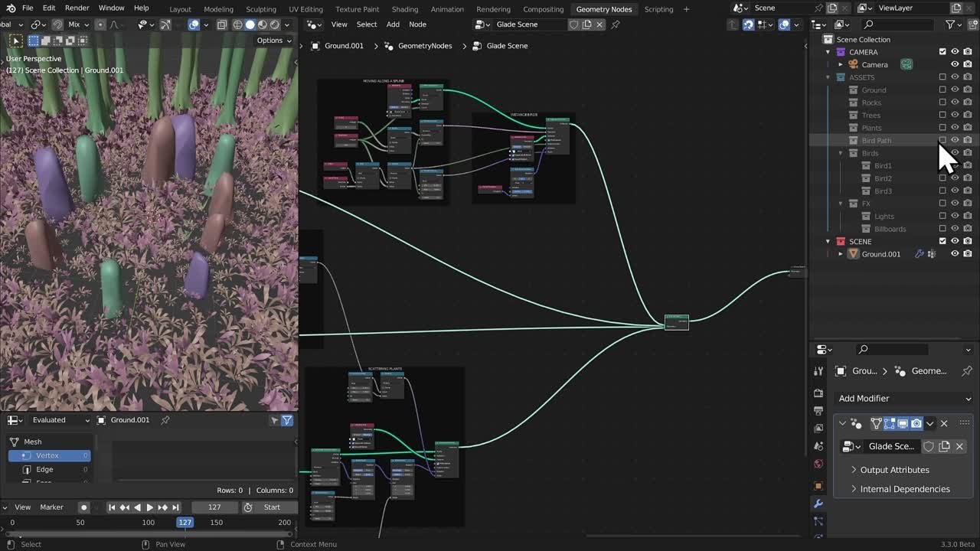The height and width of the screenshot is (551, 980).
Task: Open node editor Node menu
Action: click(417, 24)
